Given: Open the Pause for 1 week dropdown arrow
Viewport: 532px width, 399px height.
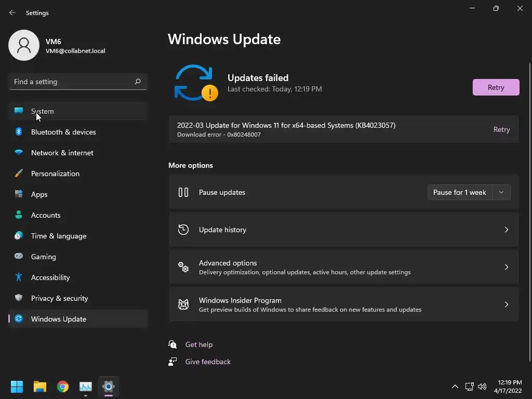Looking at the screenshot, I should click(501, 192).
